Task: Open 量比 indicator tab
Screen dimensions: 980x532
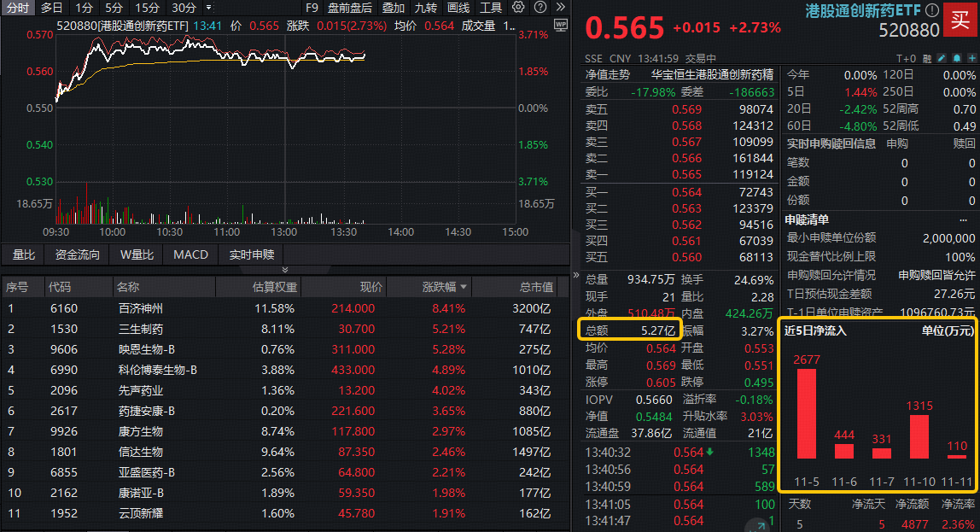Action: 24,254
